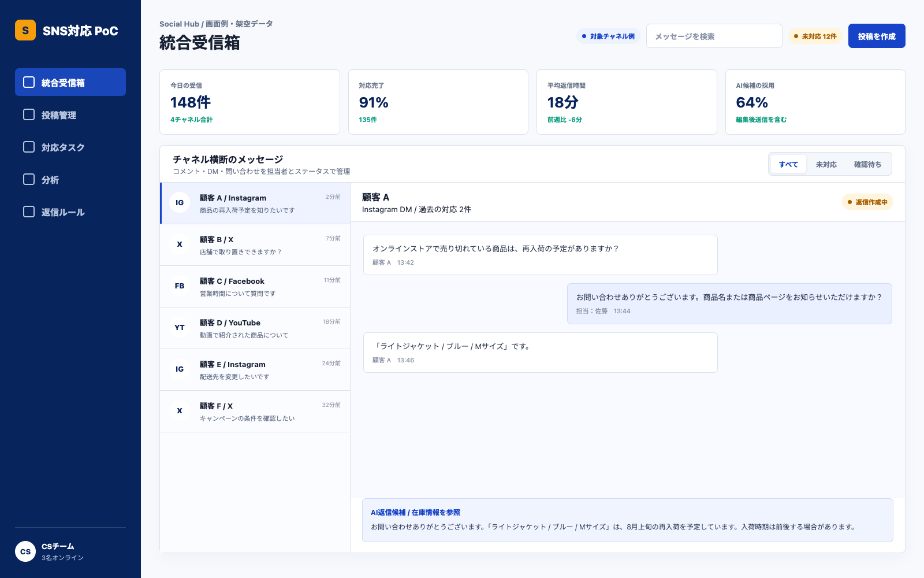Open the 顧客 D / YouTube conversation
The image size is (924, 578).
255,328
